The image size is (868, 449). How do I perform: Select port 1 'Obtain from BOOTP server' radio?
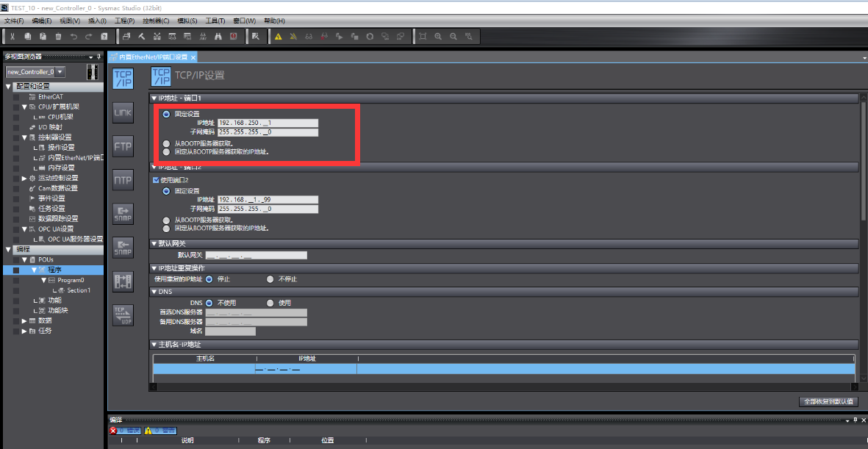(166, 143)
